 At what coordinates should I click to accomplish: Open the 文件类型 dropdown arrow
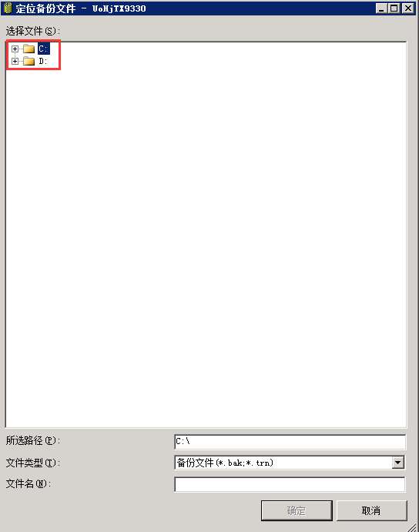pyautogui.click(x=398, y=463)
